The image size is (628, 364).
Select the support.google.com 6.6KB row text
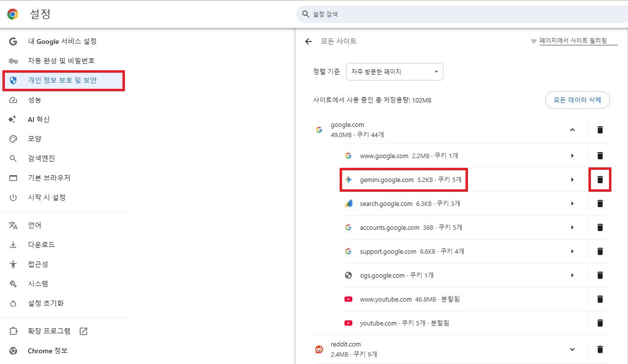412,251
